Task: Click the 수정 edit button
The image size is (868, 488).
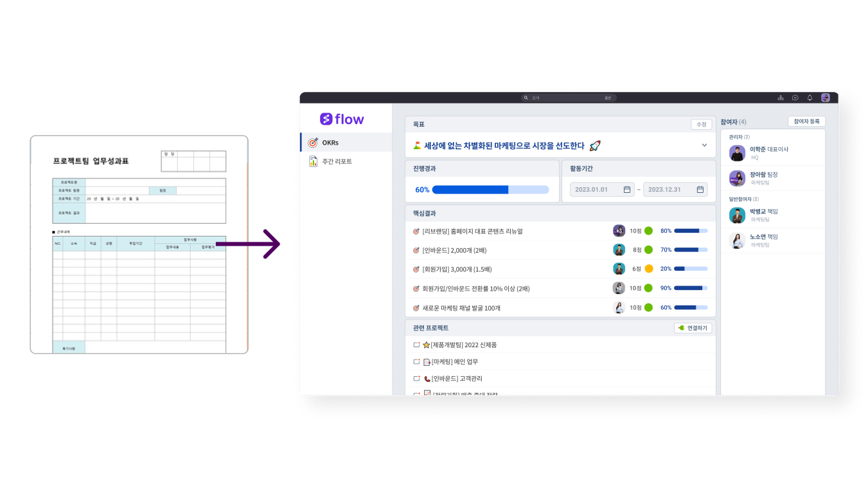Action: [701, 124]
